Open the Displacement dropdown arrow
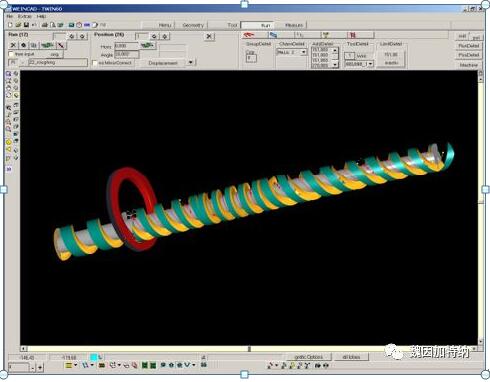 click(190, 62)
